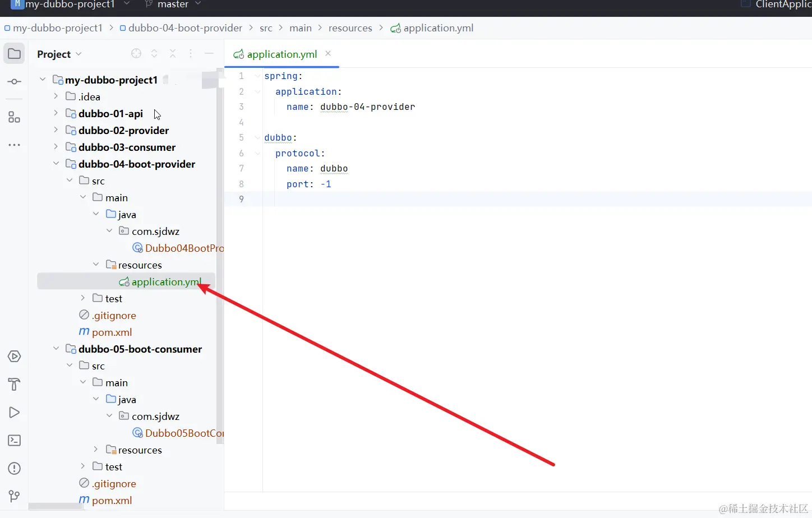Expand the .idea folder
This screenshot has height=518, width=812.
(56, 96)
